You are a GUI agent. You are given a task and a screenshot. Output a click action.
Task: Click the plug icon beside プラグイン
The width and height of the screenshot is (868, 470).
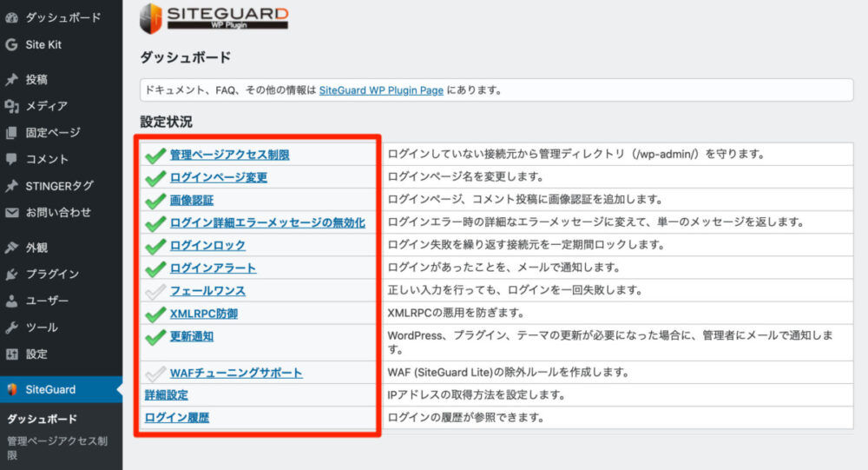point(11,274)
